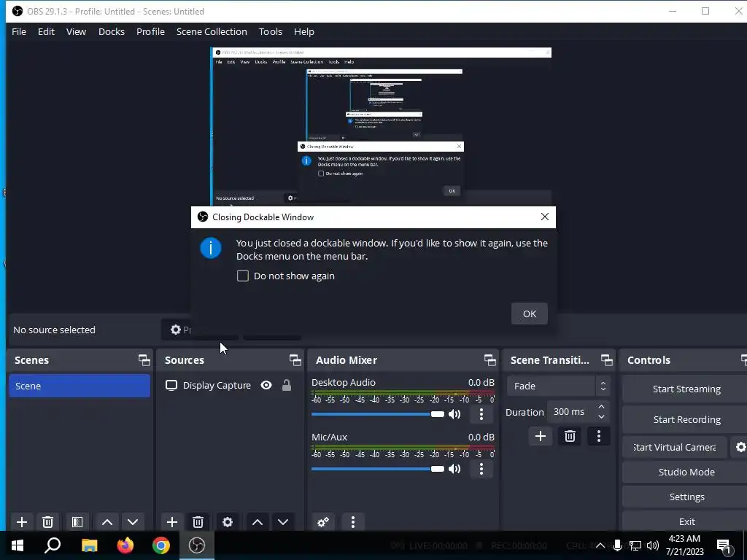The image size is (747, 560).
Task: Open the Tools menu
Action: [271, 31]
